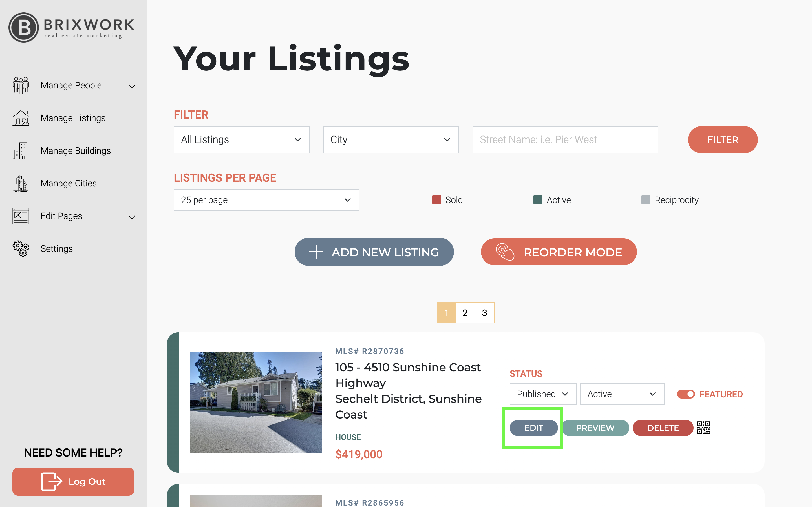Click the Manage Buildings icon
Viewport: 812px width, 507px height.
pos(21,151)
